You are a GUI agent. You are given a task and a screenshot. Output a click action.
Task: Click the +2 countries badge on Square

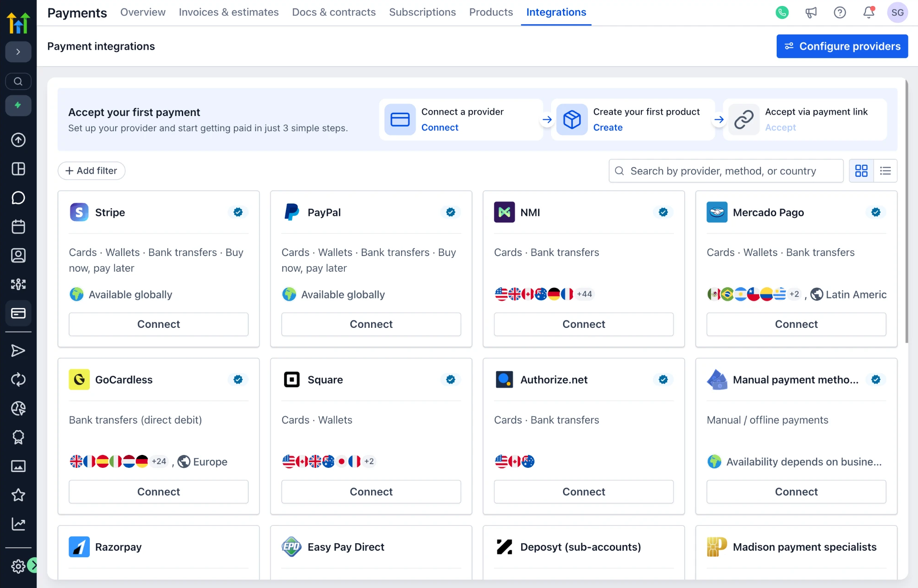point(369,461)
